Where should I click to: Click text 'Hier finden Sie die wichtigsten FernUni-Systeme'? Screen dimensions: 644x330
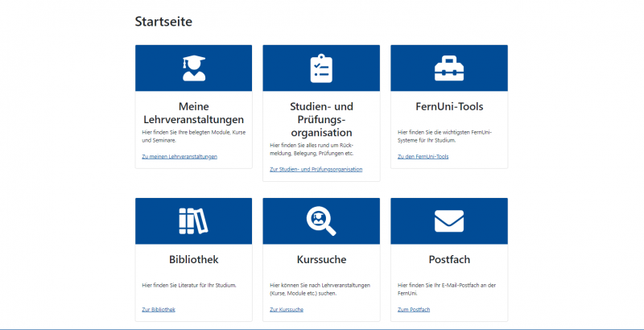445,136
